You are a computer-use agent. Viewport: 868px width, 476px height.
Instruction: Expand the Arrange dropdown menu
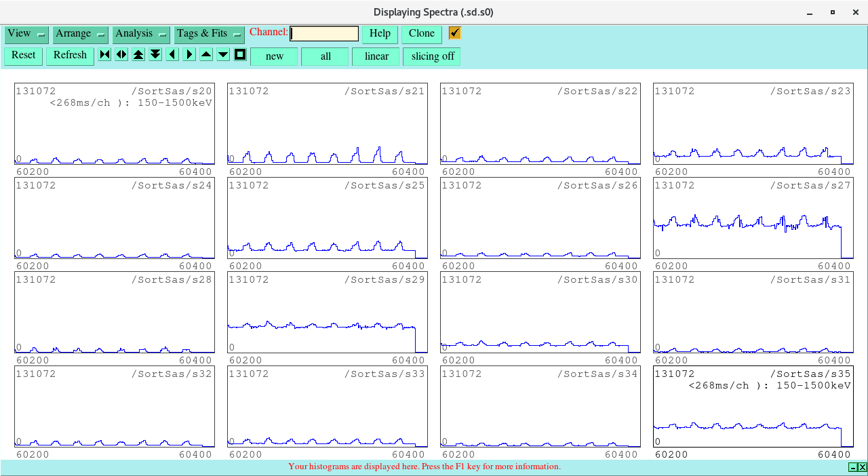(81, 34)
